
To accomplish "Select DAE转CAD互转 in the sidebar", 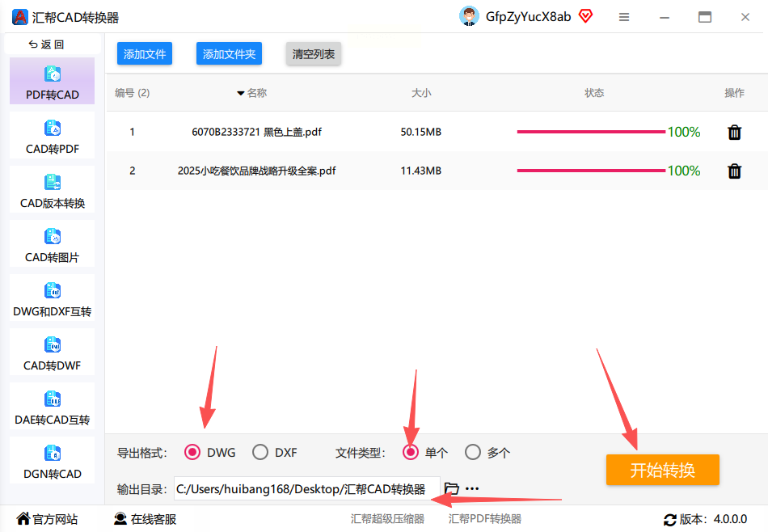I will (x=53, y=407).
